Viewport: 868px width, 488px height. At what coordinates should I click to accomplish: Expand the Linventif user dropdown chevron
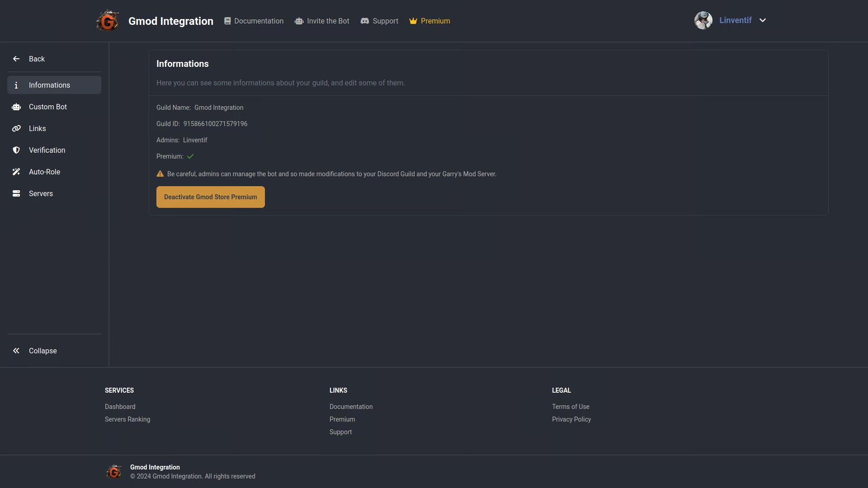[x=763, y=20]
